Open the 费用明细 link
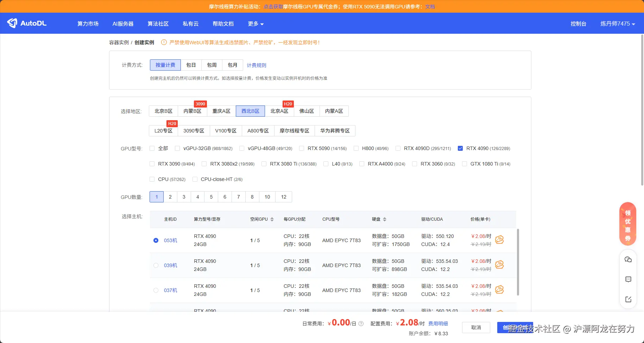Viewport: 644px width, 343px height. (x=438, y=324)
